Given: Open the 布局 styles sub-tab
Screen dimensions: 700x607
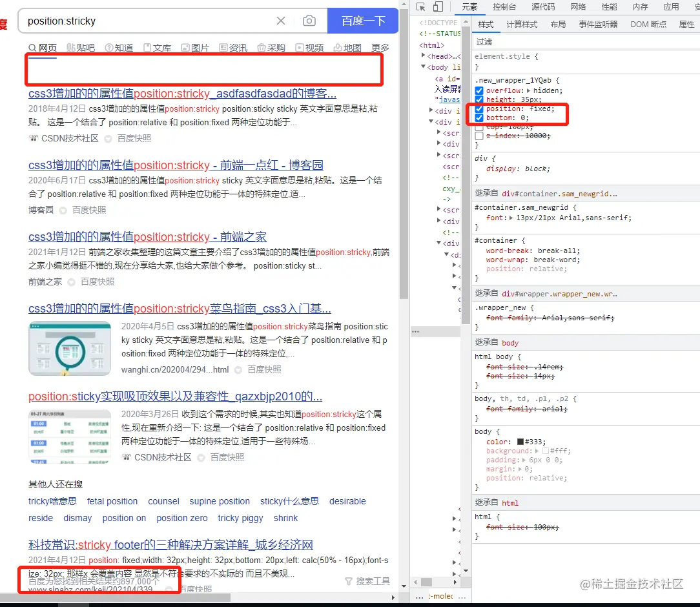Looking at the screenshot, I should tap(558, 24).
